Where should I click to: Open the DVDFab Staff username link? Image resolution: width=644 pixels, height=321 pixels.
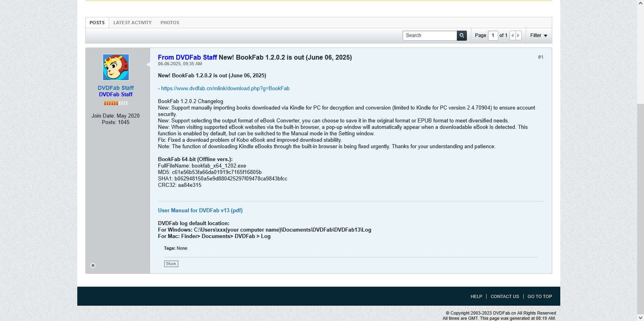click(x=116, y=88)
